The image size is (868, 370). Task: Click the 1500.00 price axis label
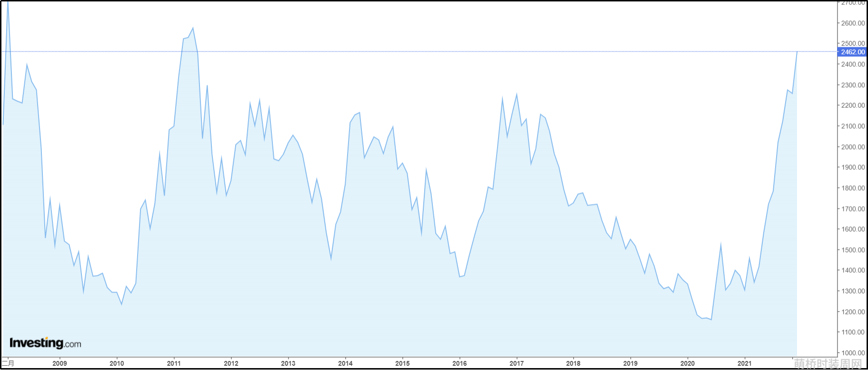(853, 250)
